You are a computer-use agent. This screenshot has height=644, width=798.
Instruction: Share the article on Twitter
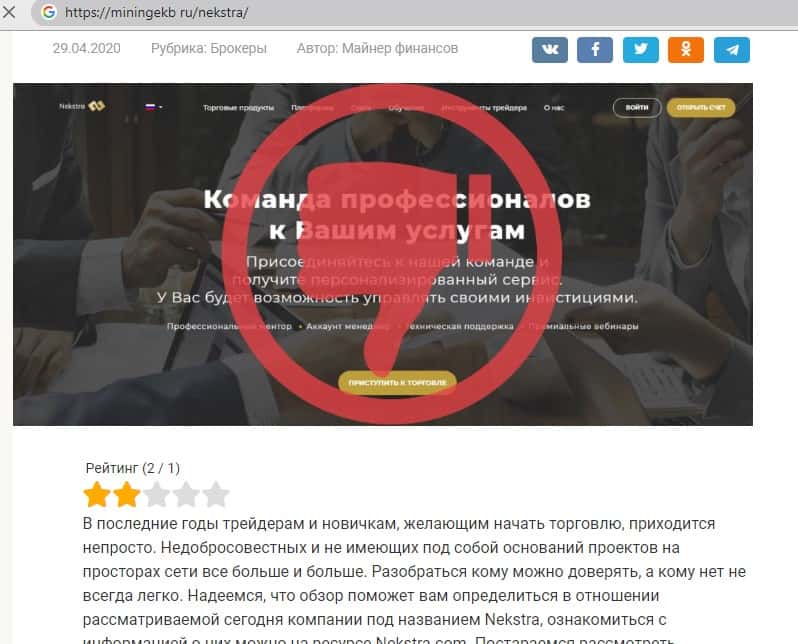(x=641, y=50)
